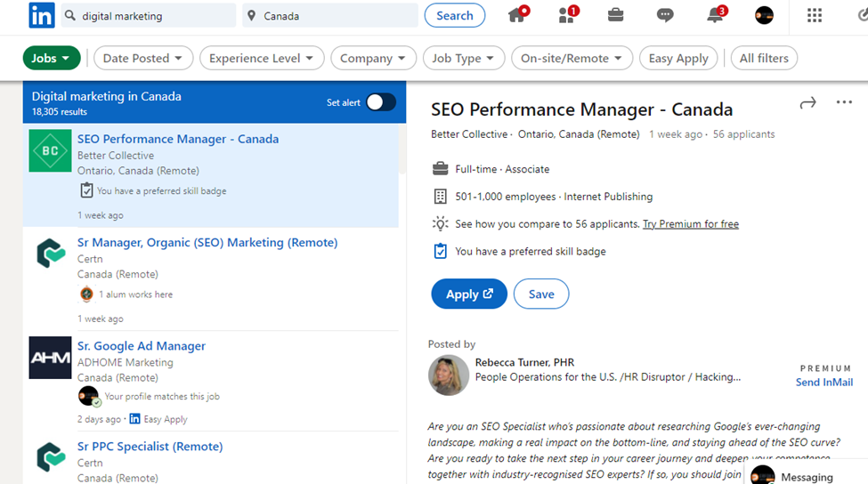Click the ADHOME Marketing AHM logo

coord(51,358)
